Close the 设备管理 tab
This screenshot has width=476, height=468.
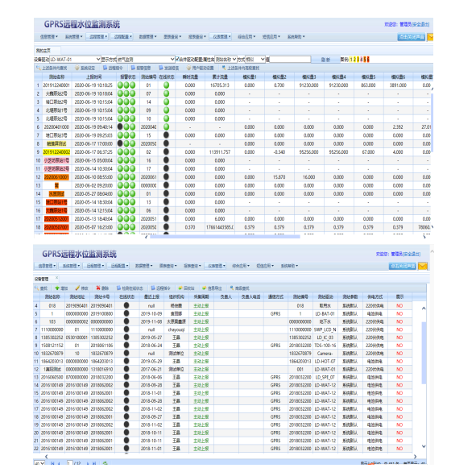click(x=56, y=278)
